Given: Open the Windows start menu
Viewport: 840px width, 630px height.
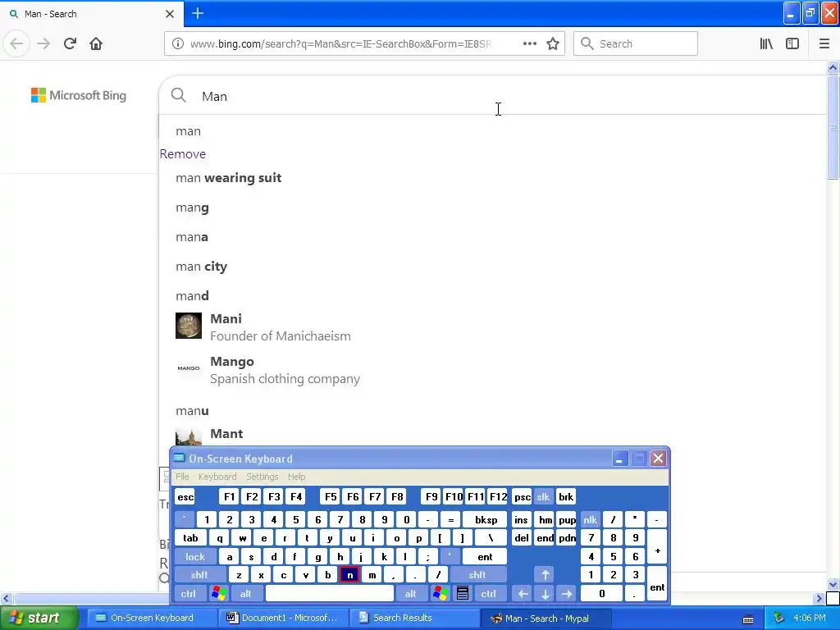Looking at the screenshot, I should [39, 619].
